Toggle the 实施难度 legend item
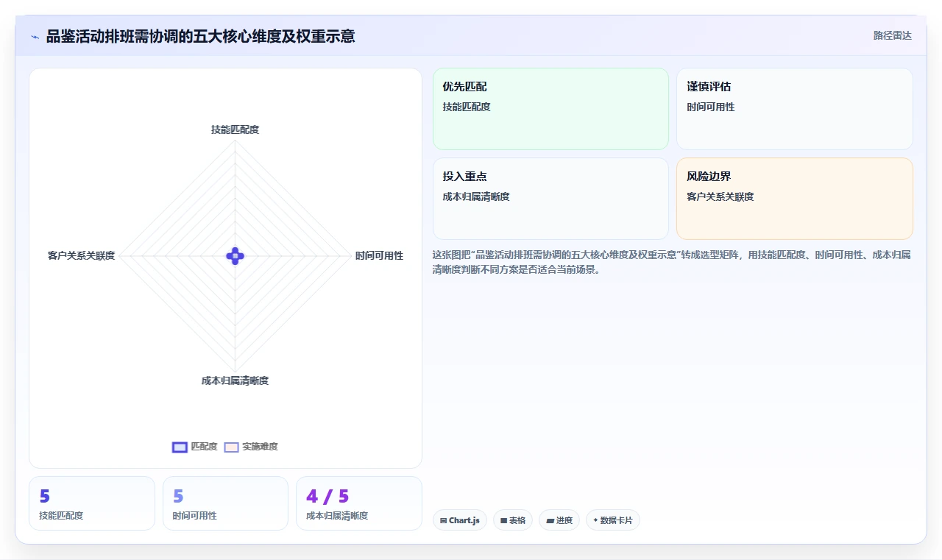Image resolution: width=942 pixels, height=560 pixels. point(251,447)
